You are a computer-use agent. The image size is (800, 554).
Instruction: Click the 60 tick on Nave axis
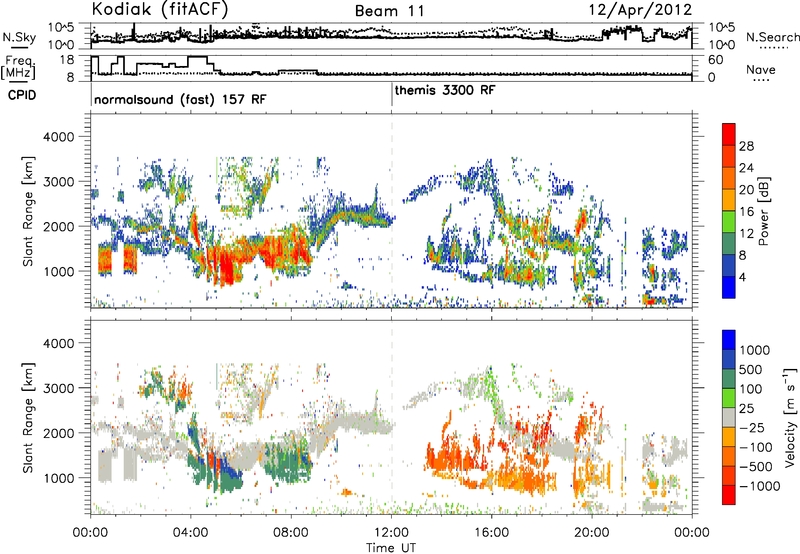[x=715, y=60]
